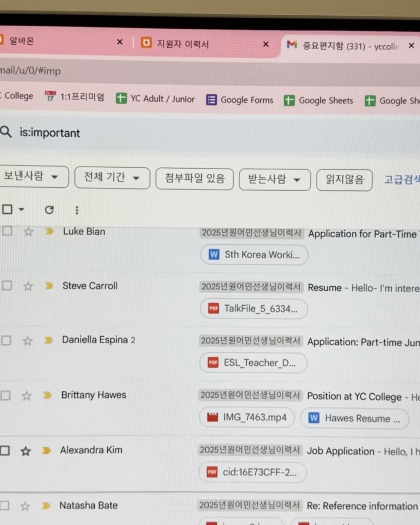Open the TalkFile_5_6334... PDF attachment
Screen dimensions: 420x525
(253, 309)
